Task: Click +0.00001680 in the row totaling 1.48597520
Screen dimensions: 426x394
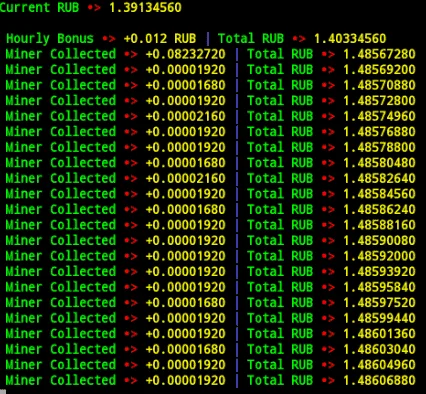Action: (x=186, y=303)
